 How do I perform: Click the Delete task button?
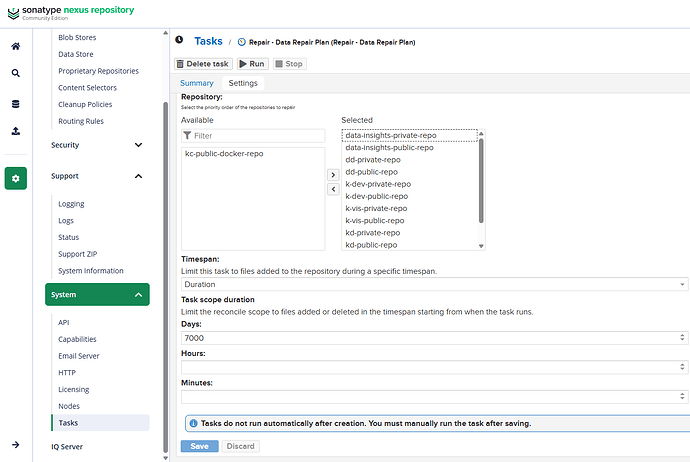pyautogui.click(x=203, y=63)
